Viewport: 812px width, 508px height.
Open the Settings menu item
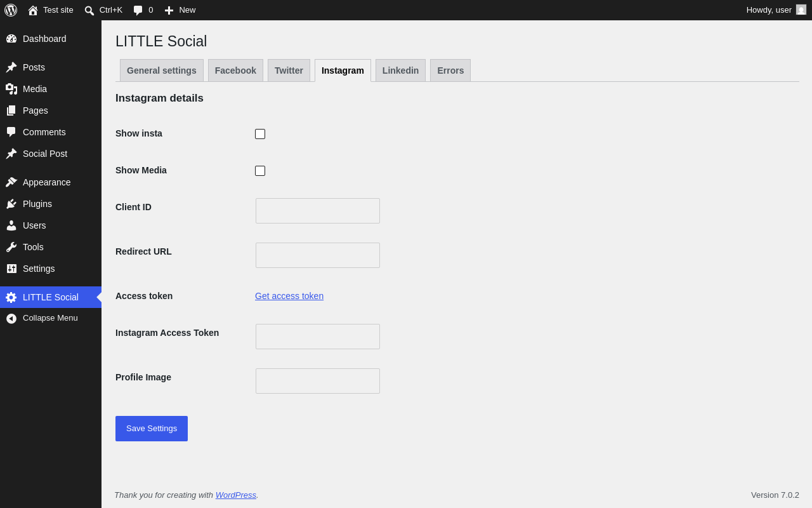click(51, 269)
